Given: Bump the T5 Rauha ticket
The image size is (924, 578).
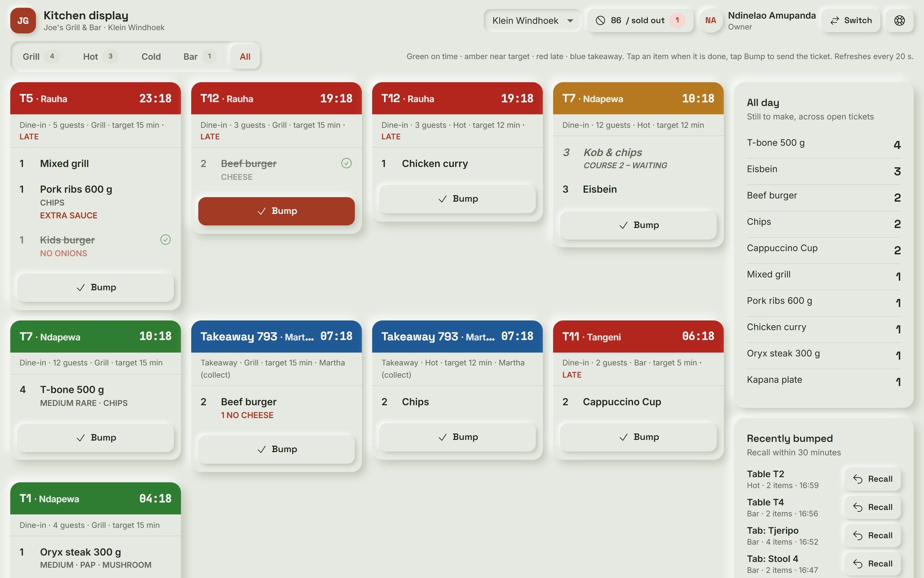Looking at the screenshot, I should coord(95,288).
